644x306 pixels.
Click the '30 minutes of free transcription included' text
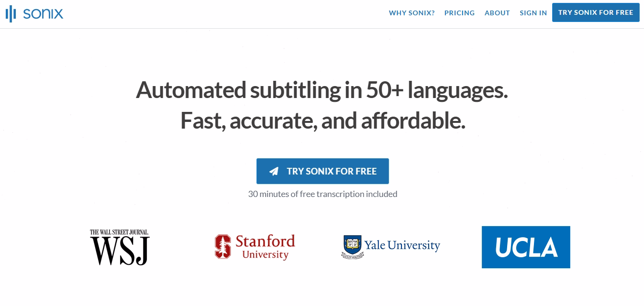tap(322, 194)
